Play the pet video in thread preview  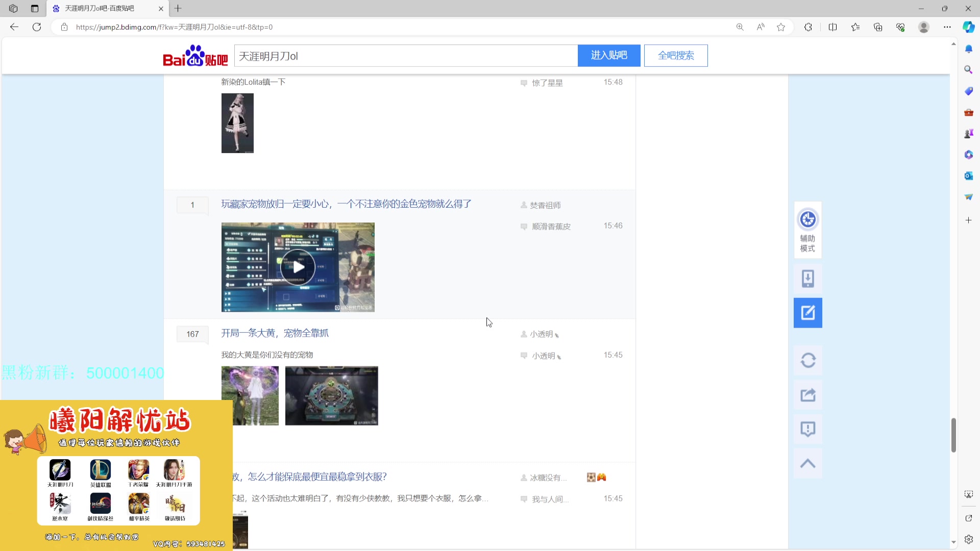pos(298,267)
